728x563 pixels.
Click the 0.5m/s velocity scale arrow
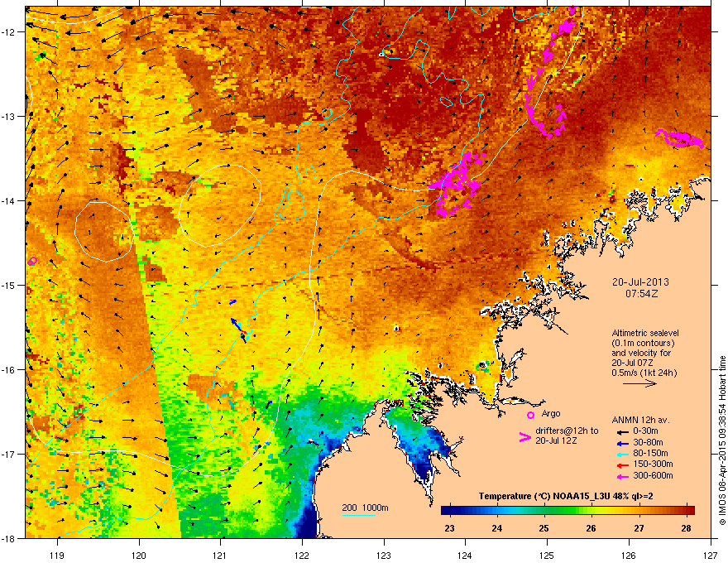639,383
